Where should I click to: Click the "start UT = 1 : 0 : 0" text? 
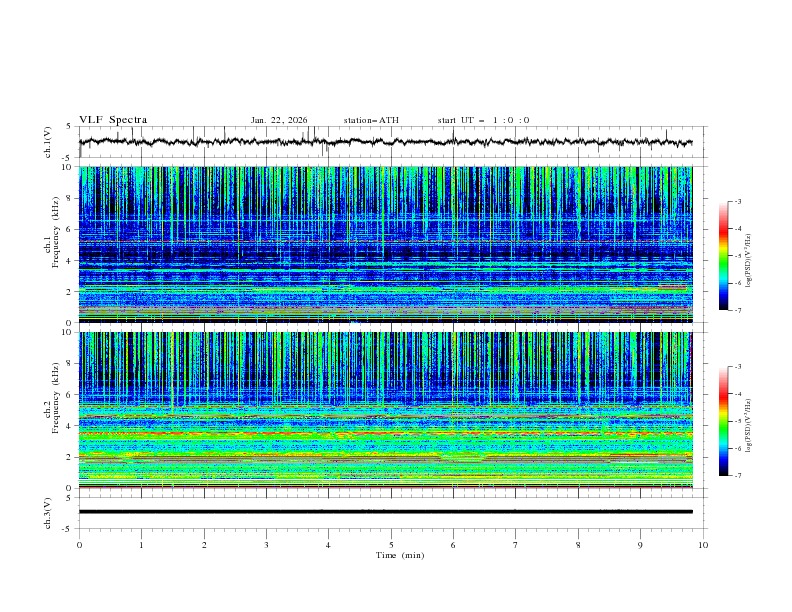point(483,120)
